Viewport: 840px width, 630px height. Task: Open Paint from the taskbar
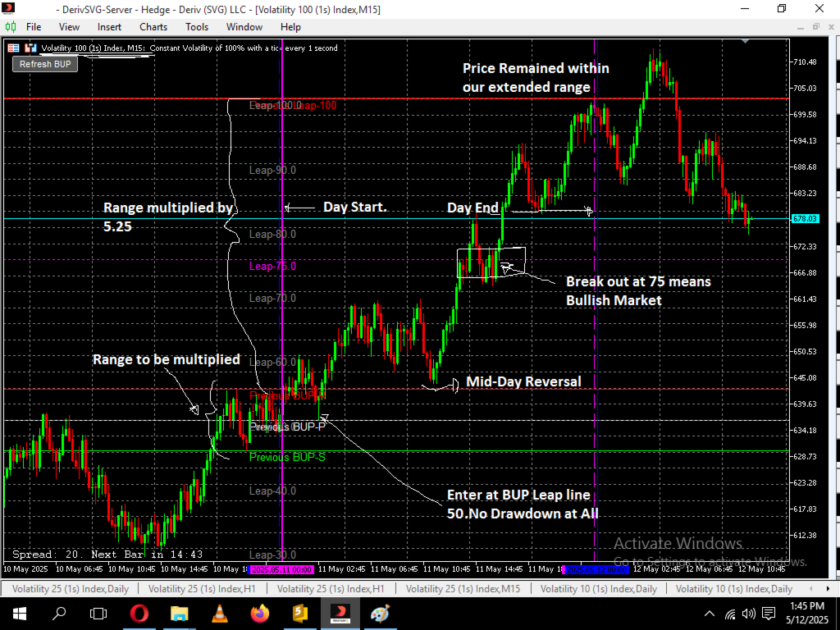tap(380, 613)
